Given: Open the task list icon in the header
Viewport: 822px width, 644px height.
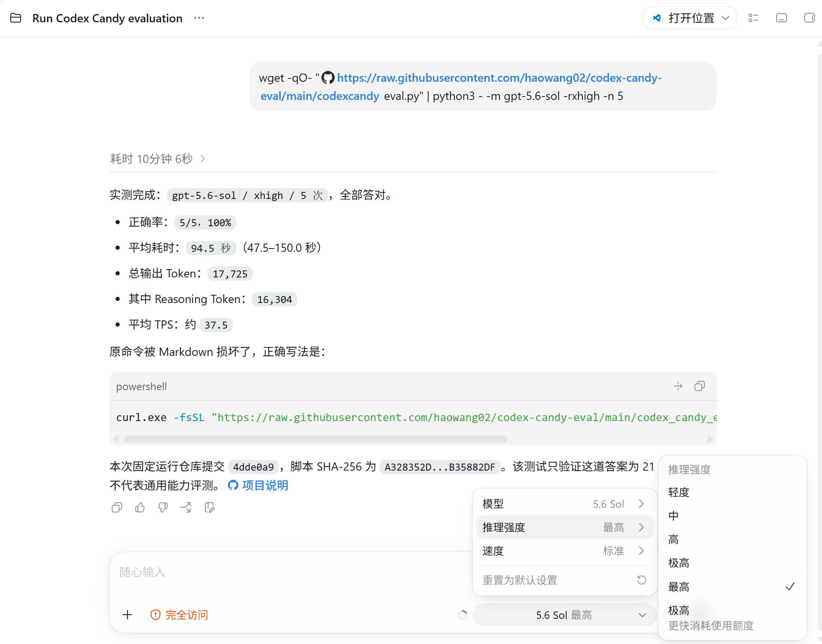Looking at the screenshot, I should pyautogui.click(x=753, y=18).
